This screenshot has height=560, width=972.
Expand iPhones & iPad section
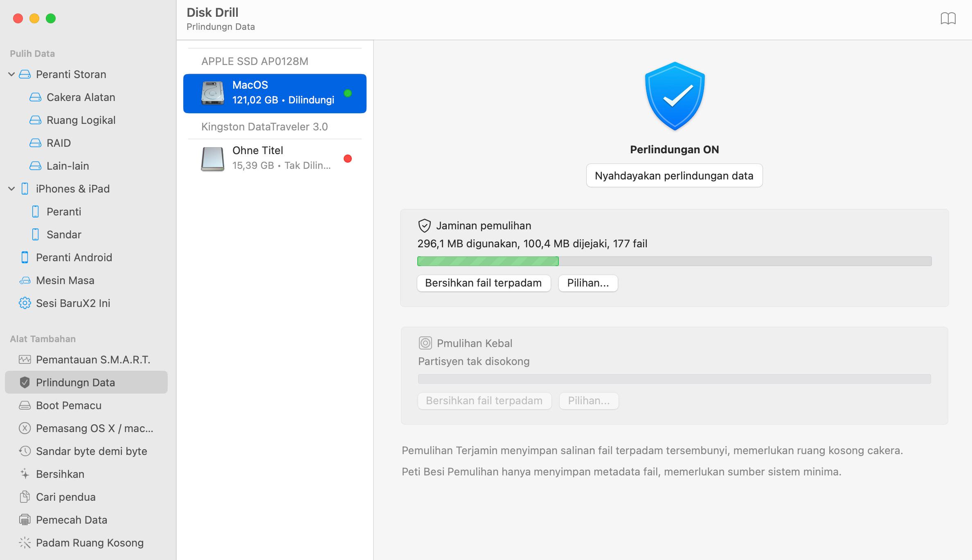pyautogui.click(x=13, y=189)
